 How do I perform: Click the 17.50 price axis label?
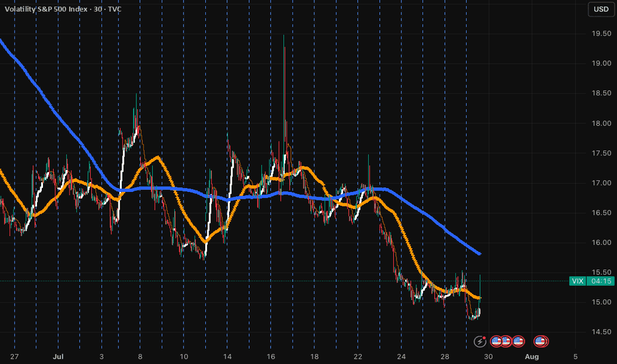(x=601, y=153)
